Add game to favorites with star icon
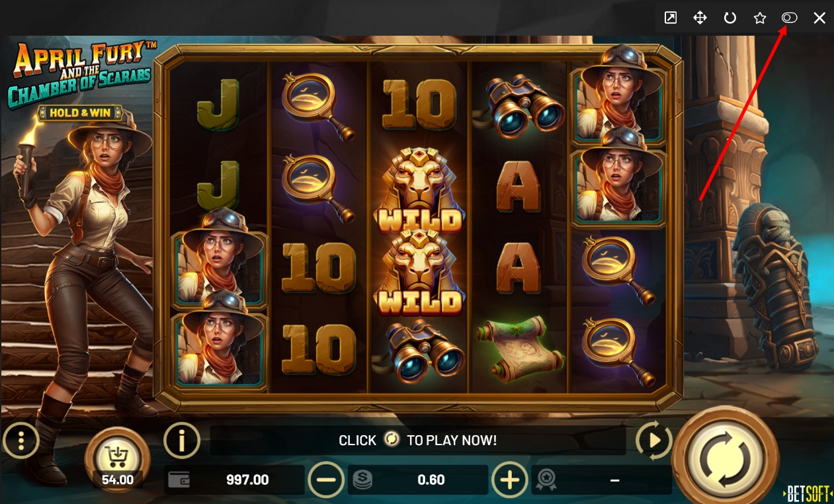834x504 pixels. [760, 18]
